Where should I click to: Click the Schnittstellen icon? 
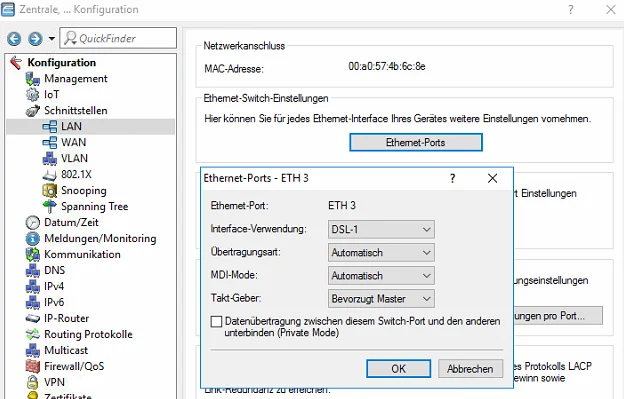(33, 111)
